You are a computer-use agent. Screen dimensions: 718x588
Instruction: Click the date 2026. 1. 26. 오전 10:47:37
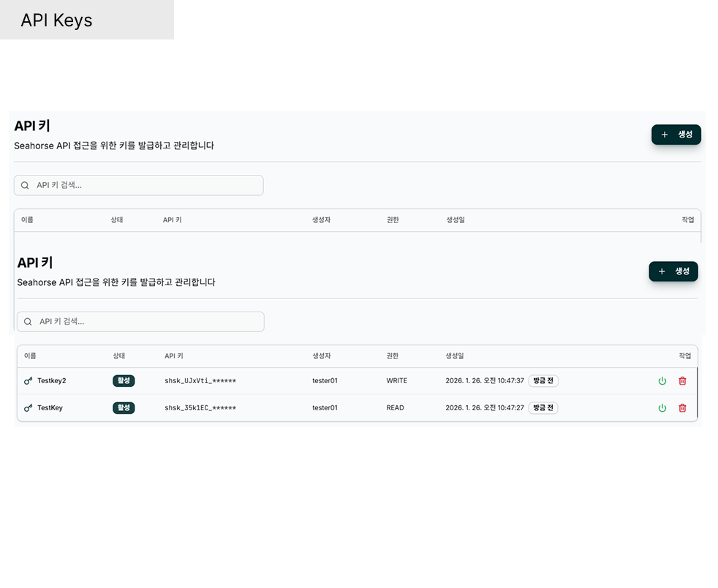tap(485, 381)
